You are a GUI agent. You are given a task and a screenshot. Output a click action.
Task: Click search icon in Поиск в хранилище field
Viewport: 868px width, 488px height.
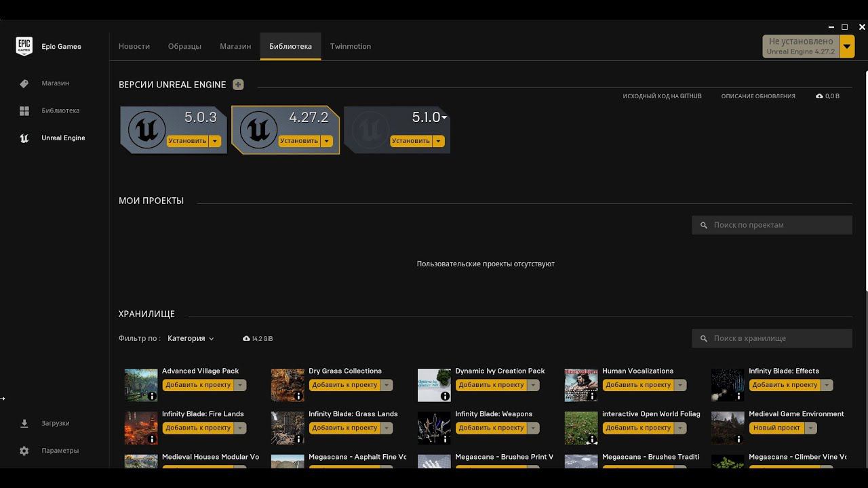704,338
